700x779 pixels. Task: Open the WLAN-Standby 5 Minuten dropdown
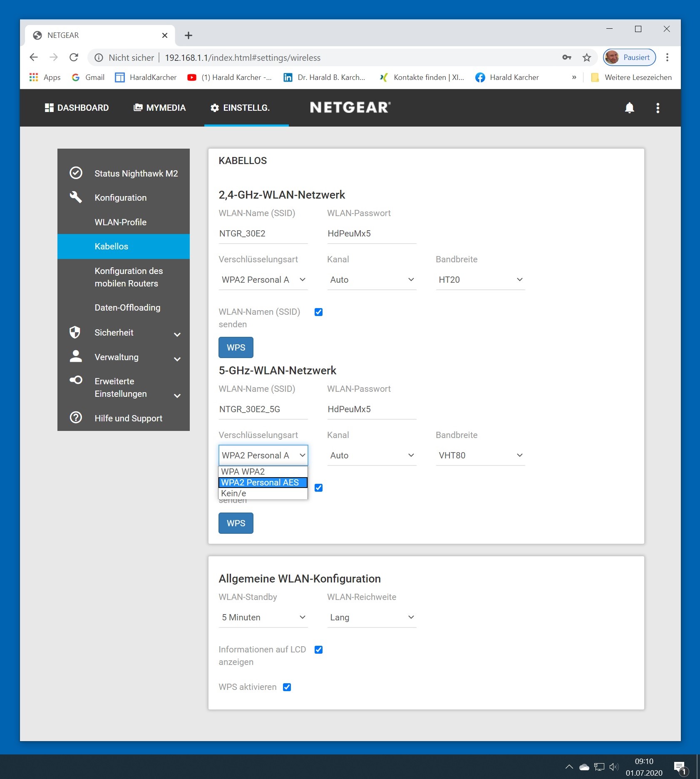[x=263, y=617]
